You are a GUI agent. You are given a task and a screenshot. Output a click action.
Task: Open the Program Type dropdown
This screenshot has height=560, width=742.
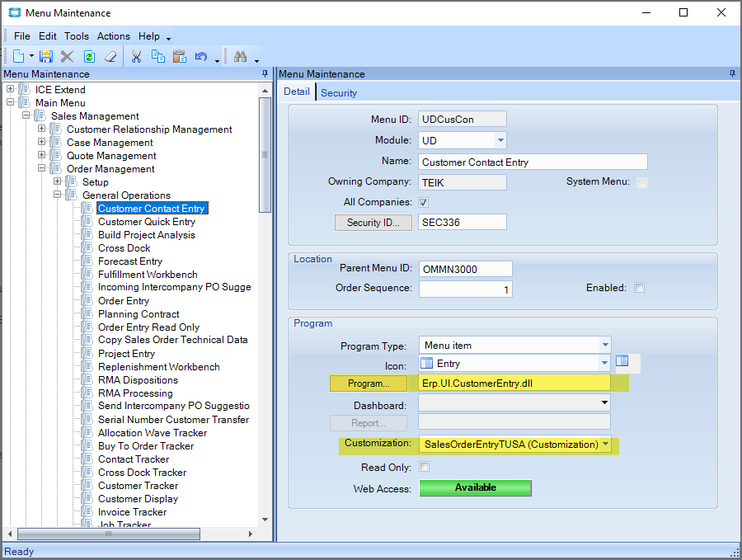605,345
